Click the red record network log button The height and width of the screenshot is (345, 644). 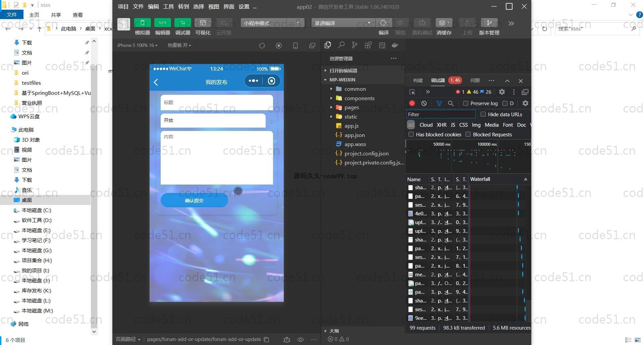click(x=412, y=103)
